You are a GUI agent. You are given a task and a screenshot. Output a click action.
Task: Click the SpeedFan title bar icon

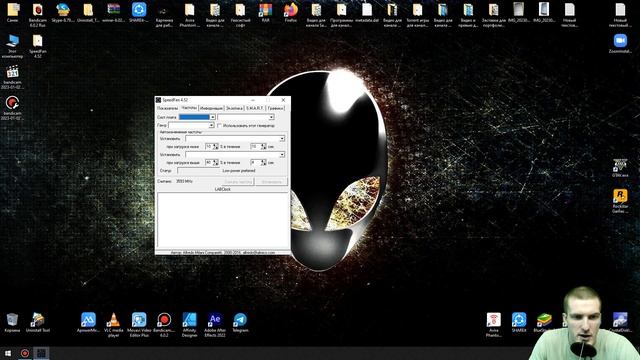(158, 100)
